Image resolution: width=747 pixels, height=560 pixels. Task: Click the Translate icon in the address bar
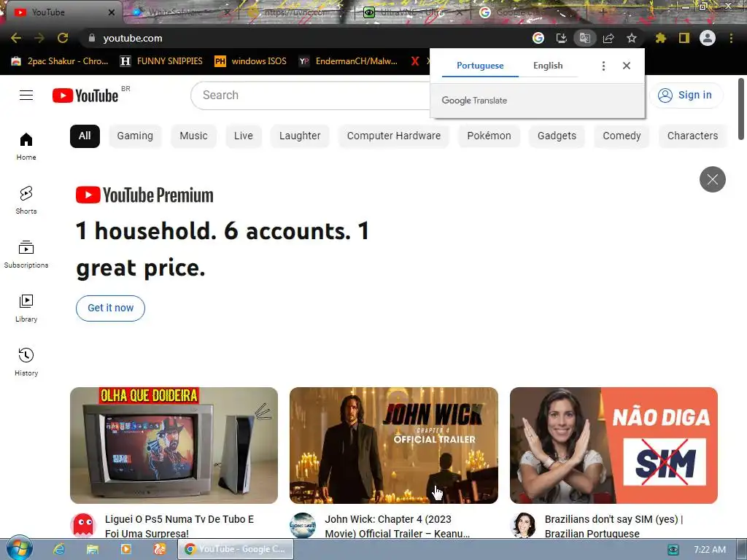coord(585,38)
